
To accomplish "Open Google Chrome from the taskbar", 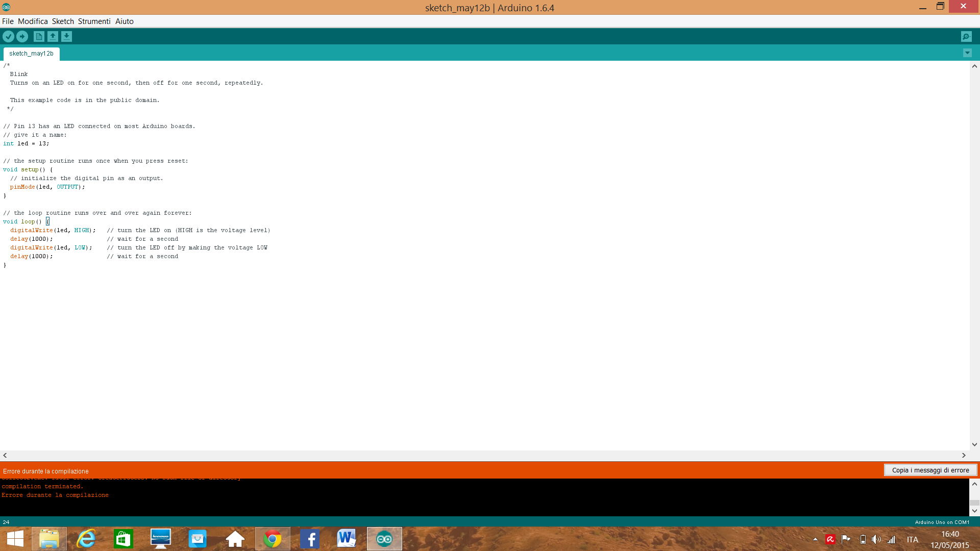I will pos(273,539).
